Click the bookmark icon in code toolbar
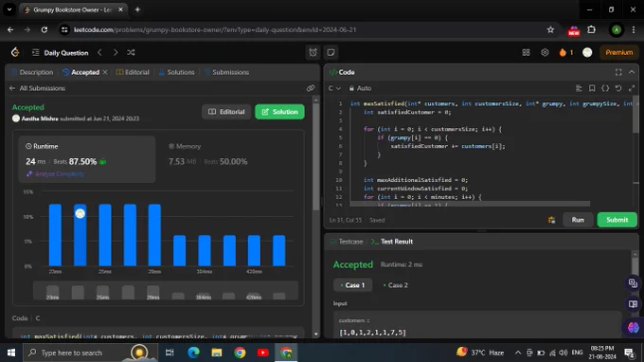This screenshot has height=362, width=644. coord(592,88)
